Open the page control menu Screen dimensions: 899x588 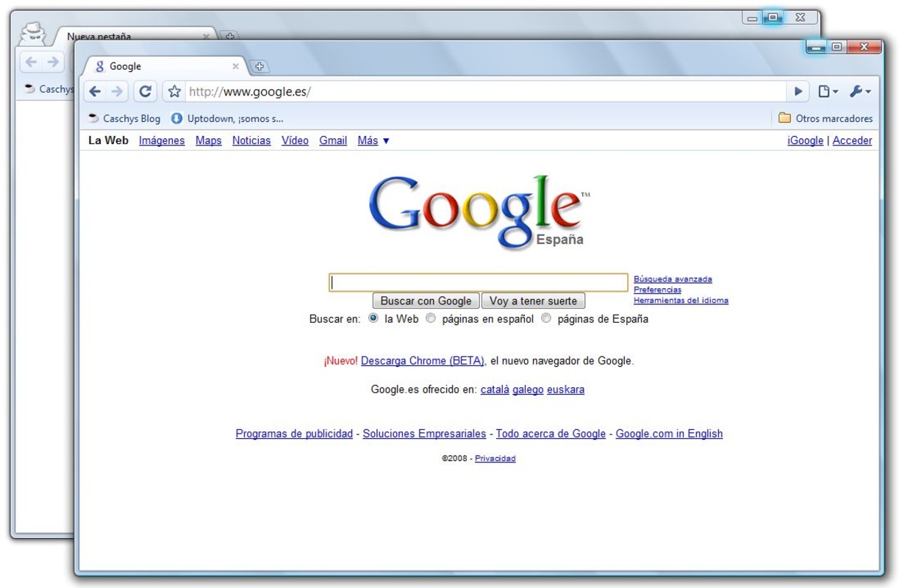tap(828, 92)
